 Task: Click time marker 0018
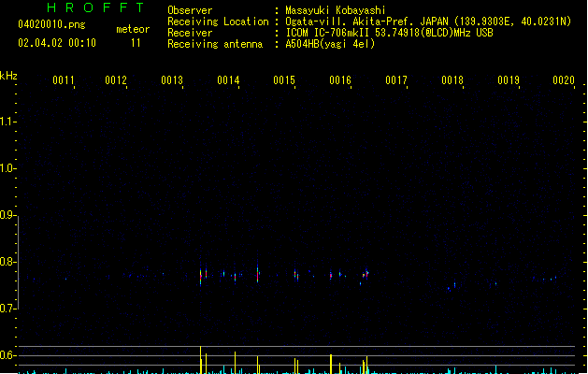[452, 80]
